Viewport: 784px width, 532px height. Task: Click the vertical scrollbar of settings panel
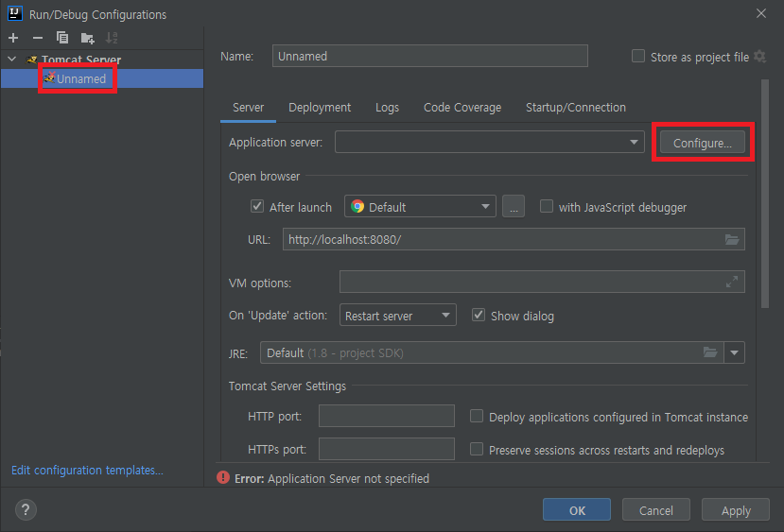[764, 194]
